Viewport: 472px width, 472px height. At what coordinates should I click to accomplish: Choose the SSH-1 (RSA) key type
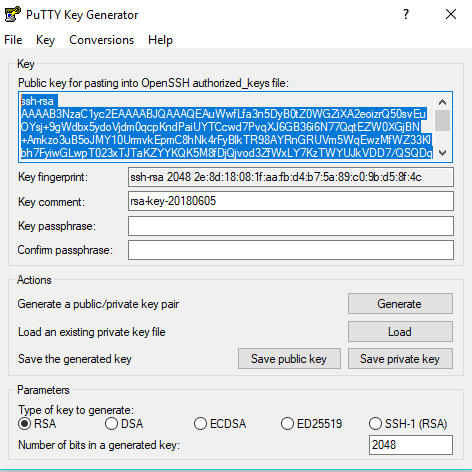(375, 424)
